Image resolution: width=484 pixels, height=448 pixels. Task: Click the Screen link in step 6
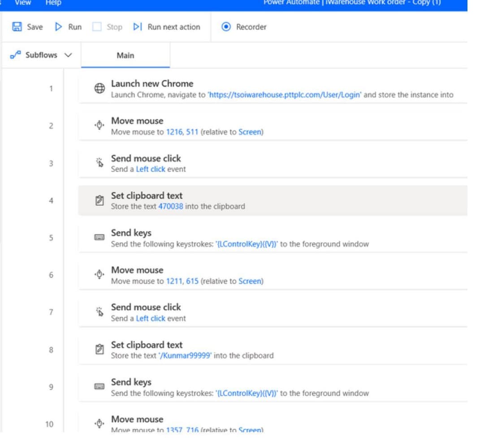pos(250,281)
